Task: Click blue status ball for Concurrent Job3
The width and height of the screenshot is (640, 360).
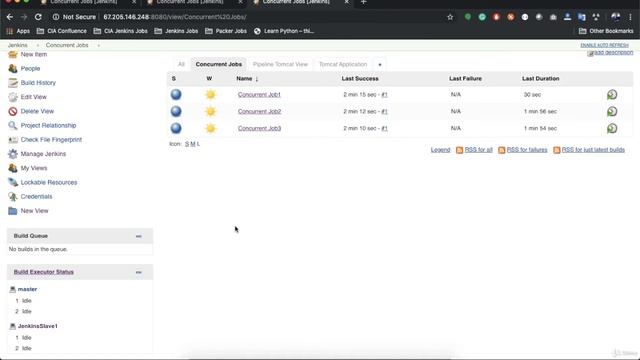Action: (176, 128)
